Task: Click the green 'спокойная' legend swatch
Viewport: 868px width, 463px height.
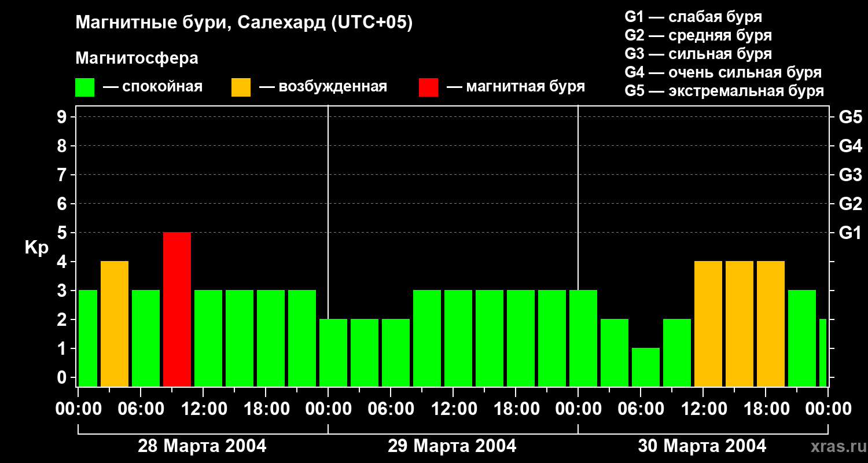Action: [85, 87]
